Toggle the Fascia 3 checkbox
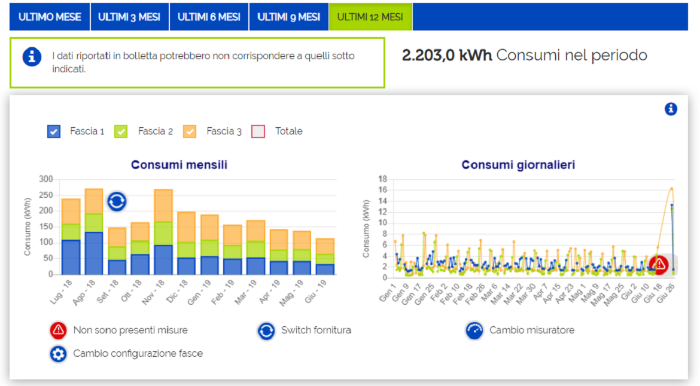The image size is (700, 386). point(190,131)
